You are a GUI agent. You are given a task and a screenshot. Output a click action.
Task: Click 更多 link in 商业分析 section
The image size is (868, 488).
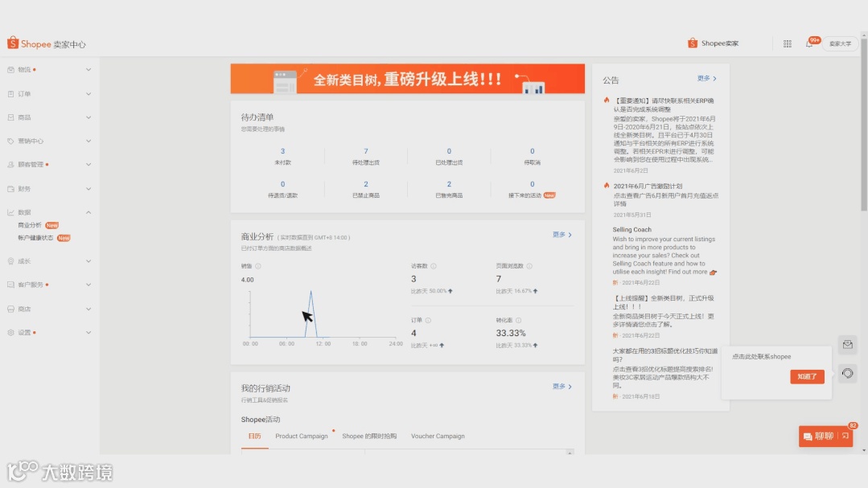562,235
